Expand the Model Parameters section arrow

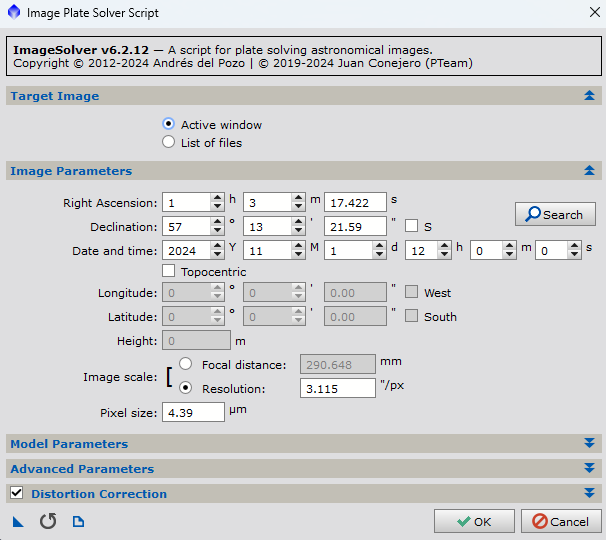click(x=589, y=443)
